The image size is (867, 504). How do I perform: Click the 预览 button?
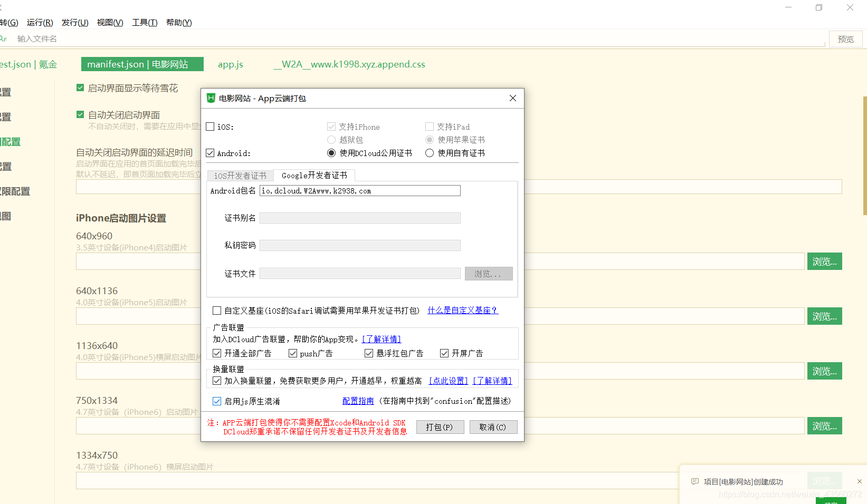pos(846,39)
